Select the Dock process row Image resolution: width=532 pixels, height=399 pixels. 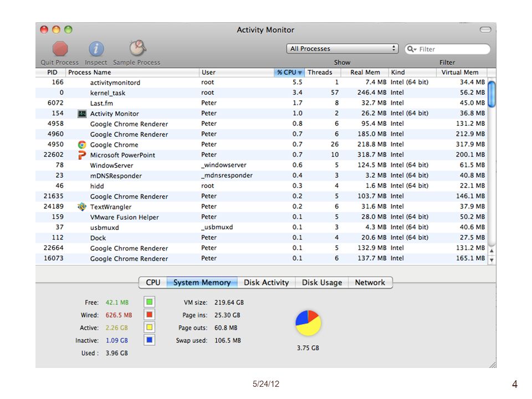click(x=261, y=238)
